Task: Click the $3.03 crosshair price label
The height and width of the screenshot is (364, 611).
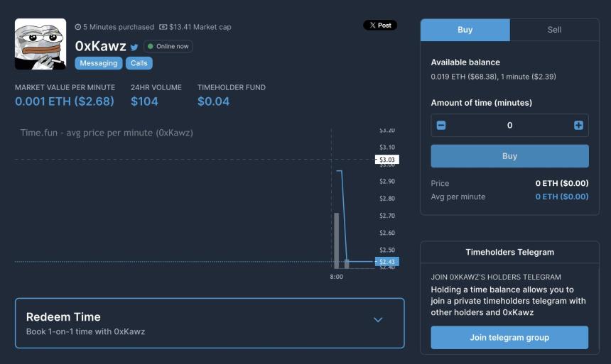Action: pyautogui.click(x=387, y=160)
